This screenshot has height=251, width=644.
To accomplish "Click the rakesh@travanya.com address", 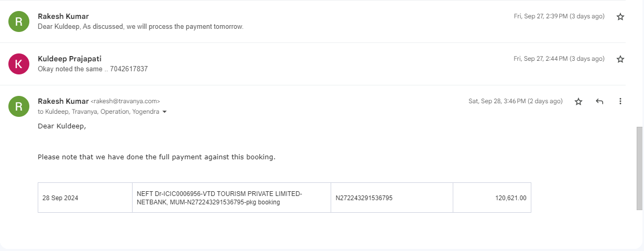I will coord(125,101).
